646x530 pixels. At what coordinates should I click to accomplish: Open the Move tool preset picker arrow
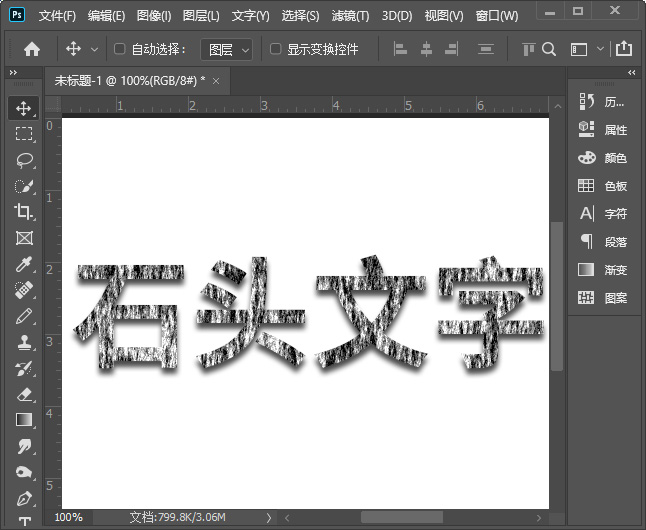[94, 50]
